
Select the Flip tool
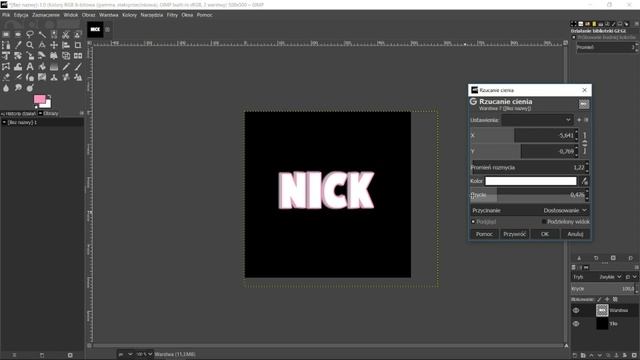pyautogui.click(x=78, y=56)
